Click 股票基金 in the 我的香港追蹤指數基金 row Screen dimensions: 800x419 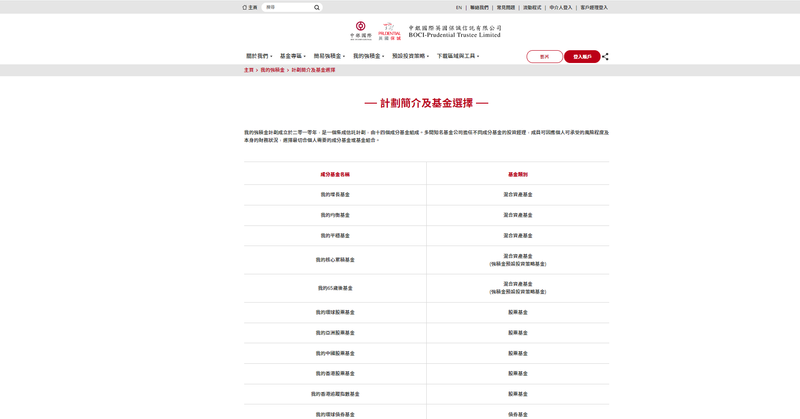pyautogui.click(x=518, y=394)
